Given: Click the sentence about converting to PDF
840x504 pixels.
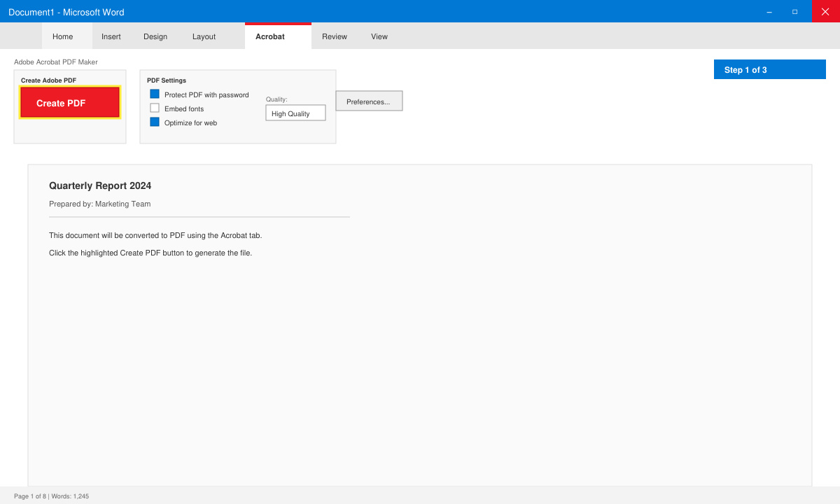Looking at the screenshot, I should click(x=155, y=235).
